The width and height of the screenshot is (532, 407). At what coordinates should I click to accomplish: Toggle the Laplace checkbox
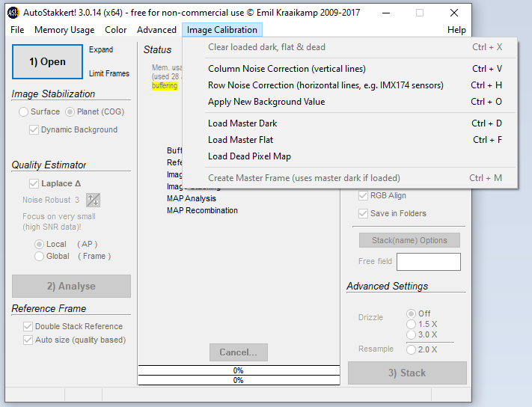(34, 184)
